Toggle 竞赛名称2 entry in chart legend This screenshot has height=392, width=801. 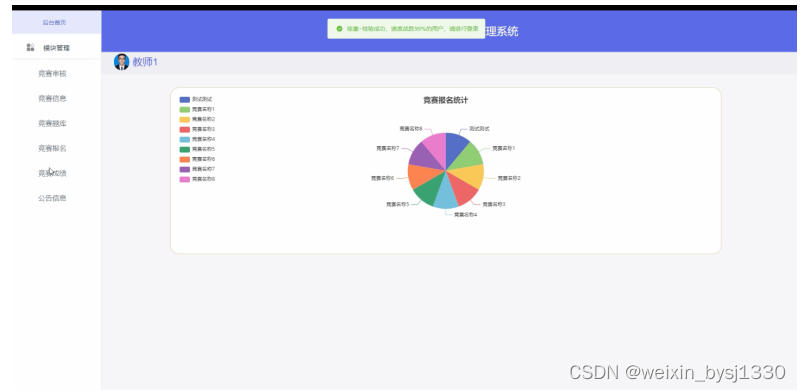pos(197,119)
